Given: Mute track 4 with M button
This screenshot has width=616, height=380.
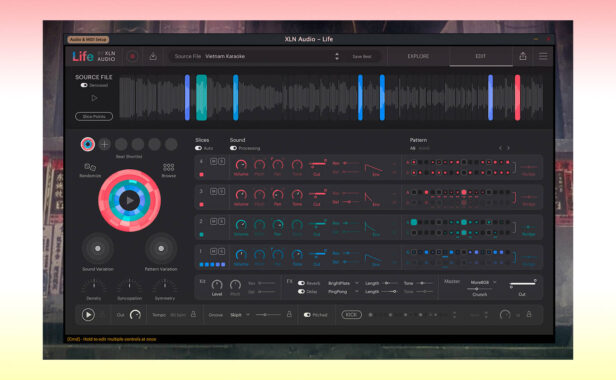Looking at the screenshot, I should [213, 162].
